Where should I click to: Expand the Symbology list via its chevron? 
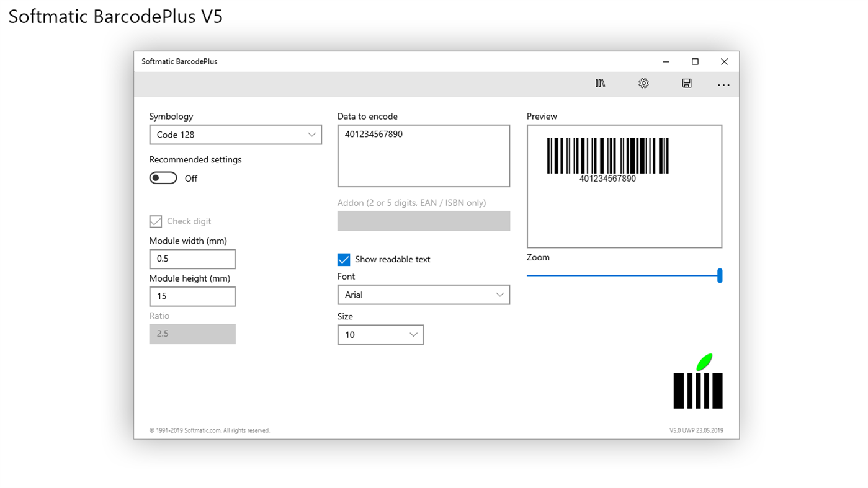tap(311, 135)
